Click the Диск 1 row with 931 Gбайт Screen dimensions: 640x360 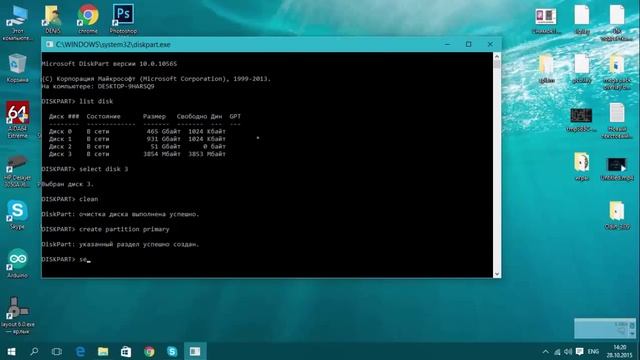[137, 139]
